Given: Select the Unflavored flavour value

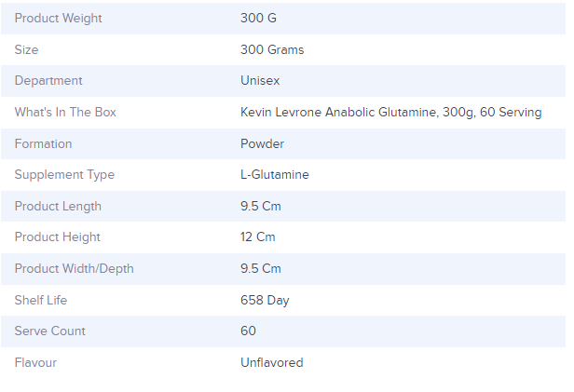Looking at the screenshot, I should tap(271, 363).
